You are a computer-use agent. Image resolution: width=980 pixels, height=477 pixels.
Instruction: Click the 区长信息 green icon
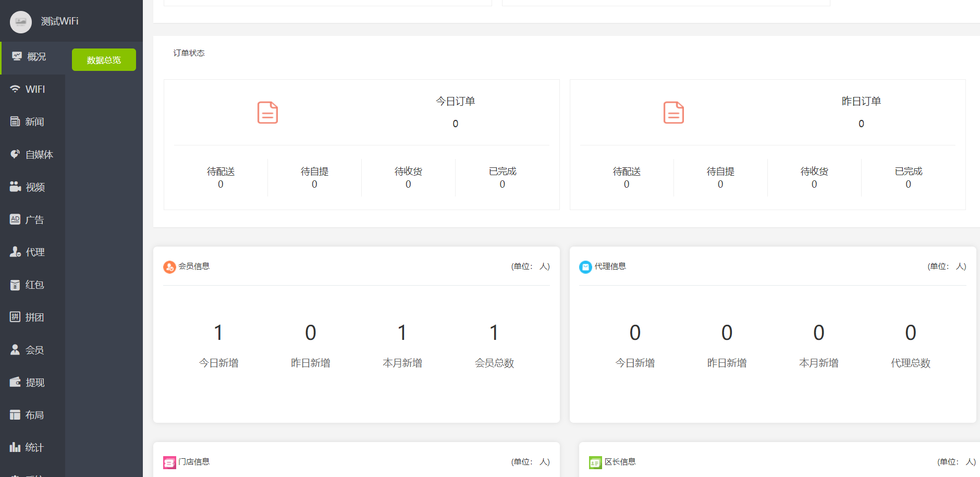[x=595, y=462]
